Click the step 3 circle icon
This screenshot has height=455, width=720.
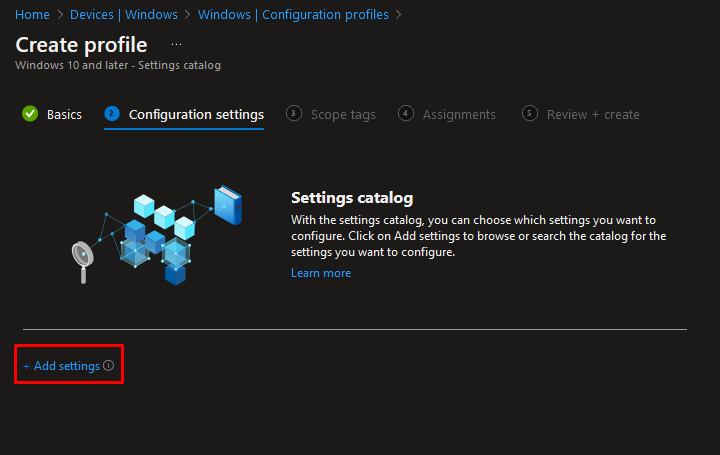pos(294,113)
